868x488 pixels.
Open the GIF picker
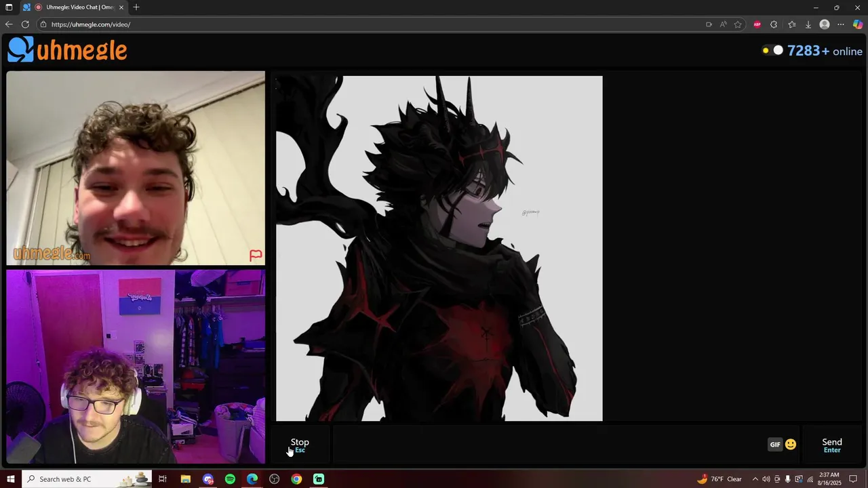pyautogui.click(x=775, y=445)
